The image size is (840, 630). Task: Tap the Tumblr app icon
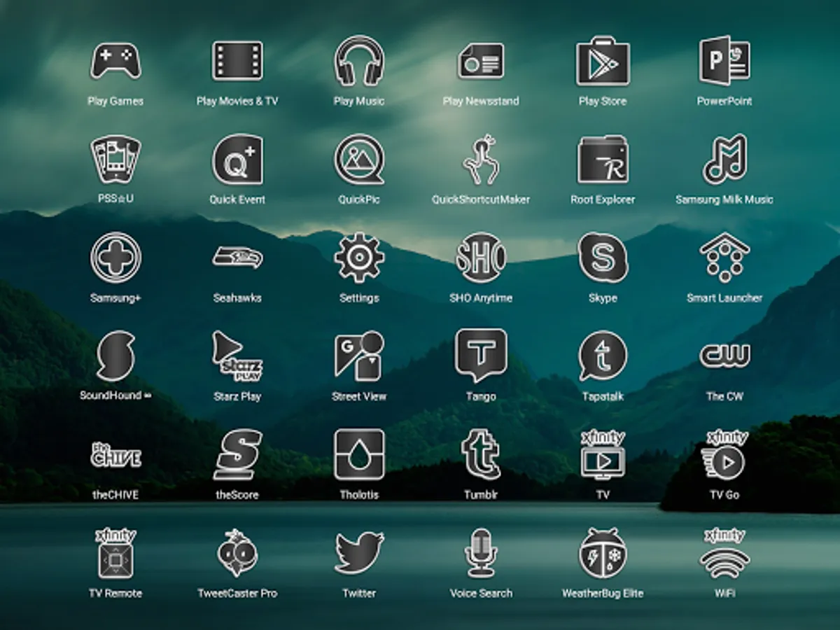481,455
